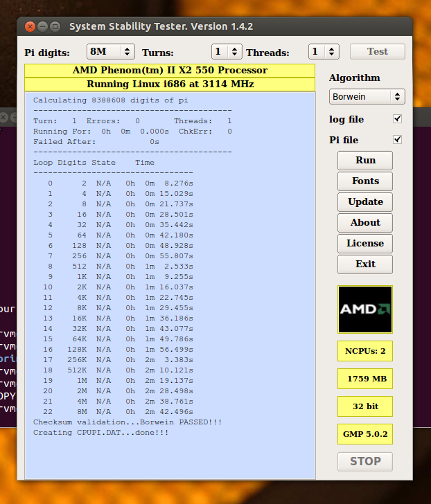Image resolution: width=431 pixels, height=504 pixels.
Task: Click the NCPUs: 2 info box
Action: [x=365, y=351]
